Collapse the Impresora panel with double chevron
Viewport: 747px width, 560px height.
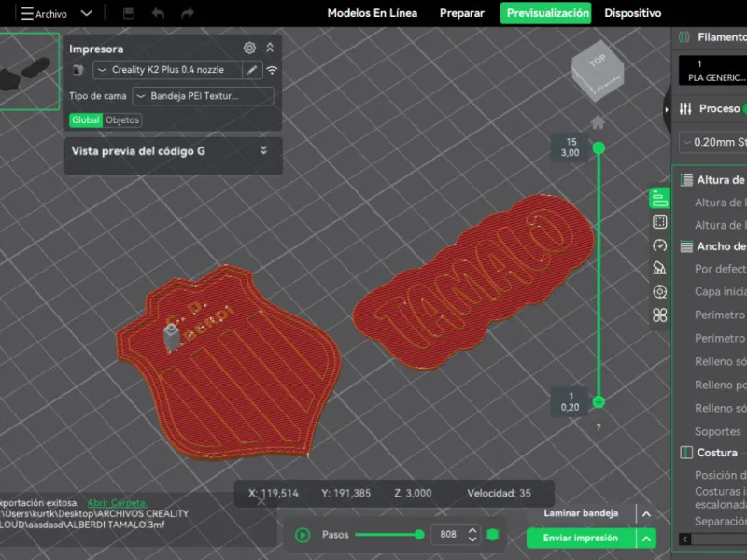click(x=270, y=48)
